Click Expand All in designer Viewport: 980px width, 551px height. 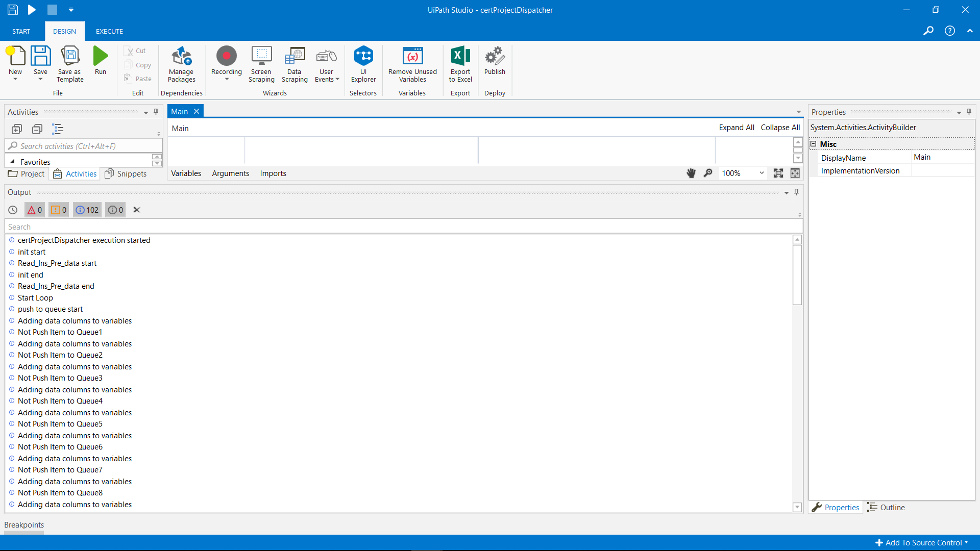tap(736, 128)
